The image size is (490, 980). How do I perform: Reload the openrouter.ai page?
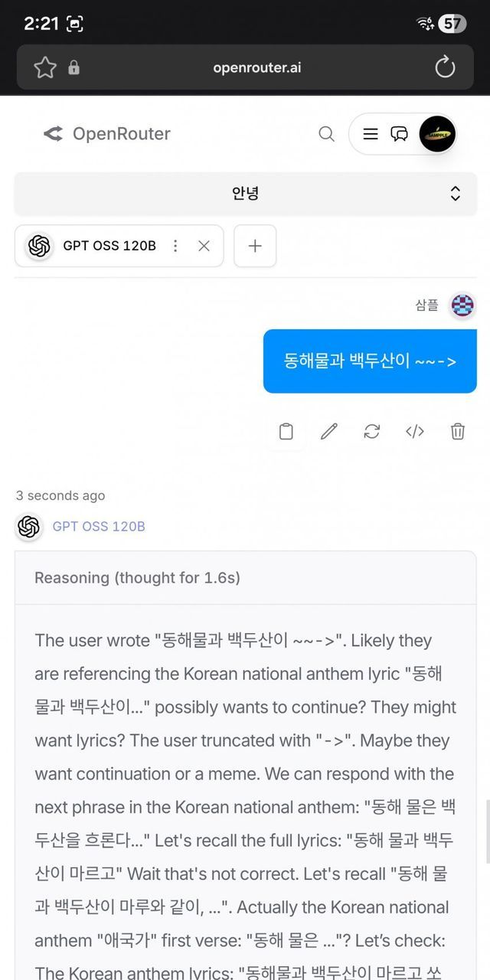(x=445, y=67)
